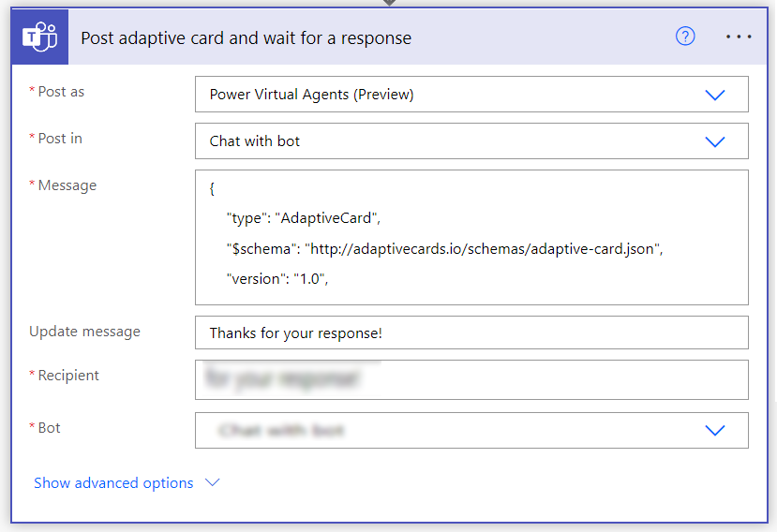Click inside the Message JSON field
This screenshot has width=777, height=532.
pyautogui.click(x=471, y=237)
